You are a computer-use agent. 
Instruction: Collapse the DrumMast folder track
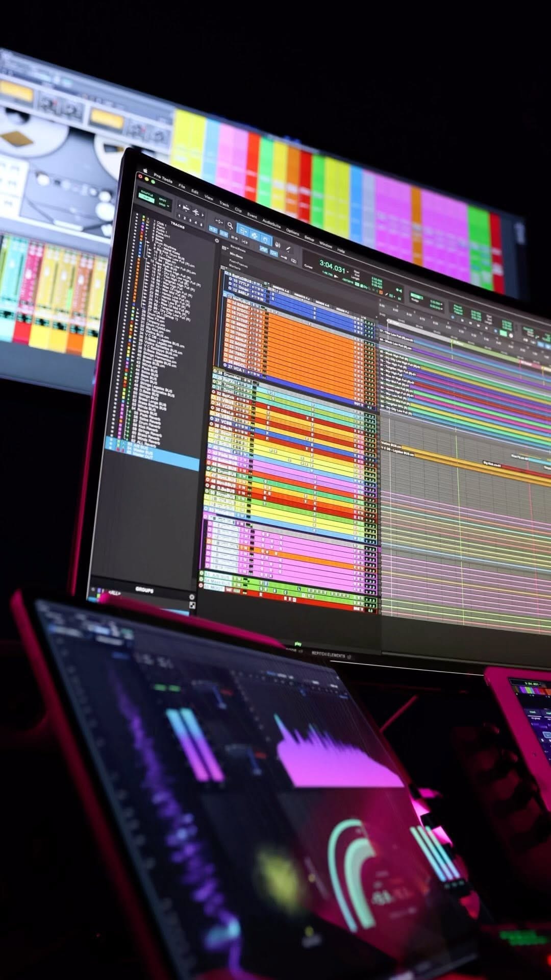tap(215, 371)
